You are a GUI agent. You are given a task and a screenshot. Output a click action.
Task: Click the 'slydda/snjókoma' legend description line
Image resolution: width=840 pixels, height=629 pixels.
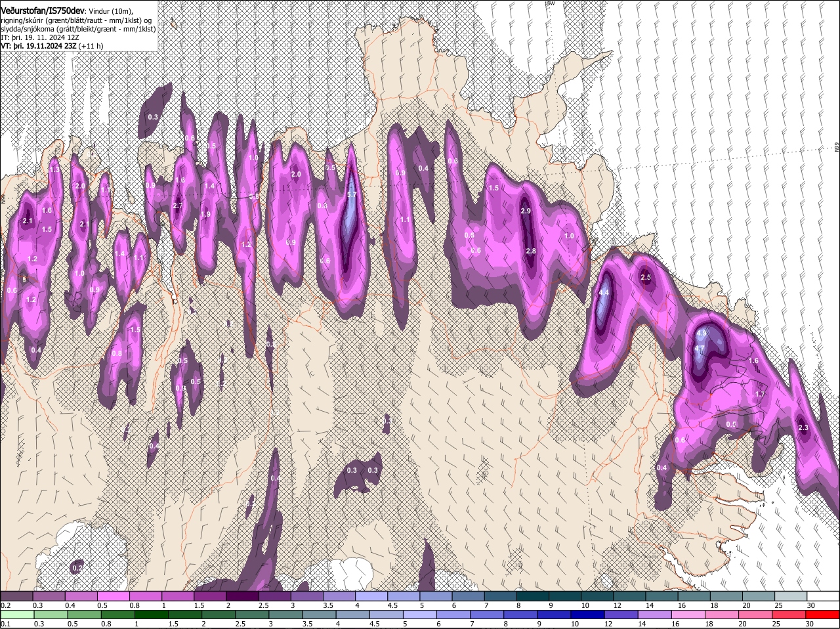[78, 29]
